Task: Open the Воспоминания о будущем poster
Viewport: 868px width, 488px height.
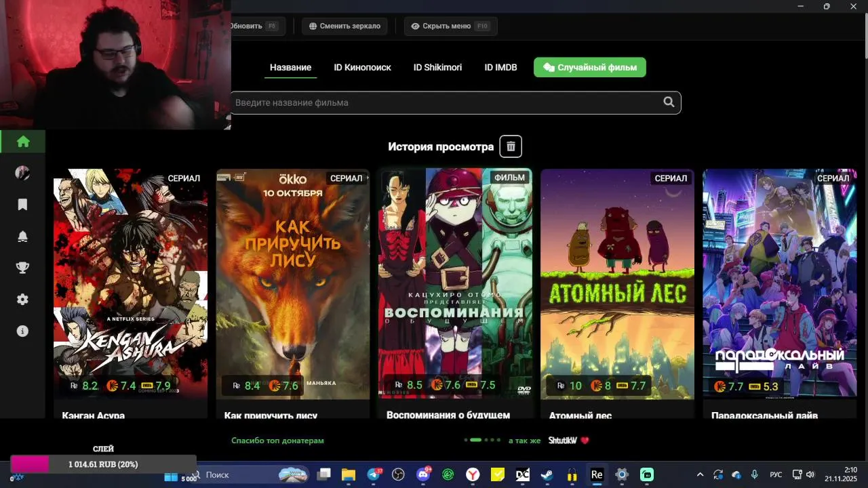Action: pyautogui.click(x=455, y=284)
